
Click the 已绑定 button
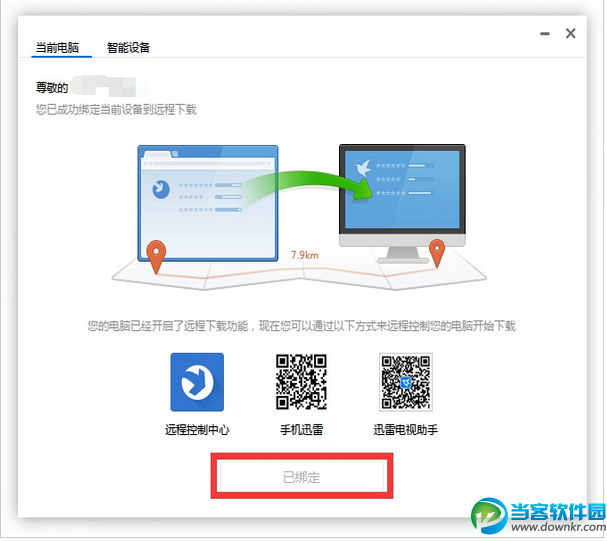(x=302, y=476)
